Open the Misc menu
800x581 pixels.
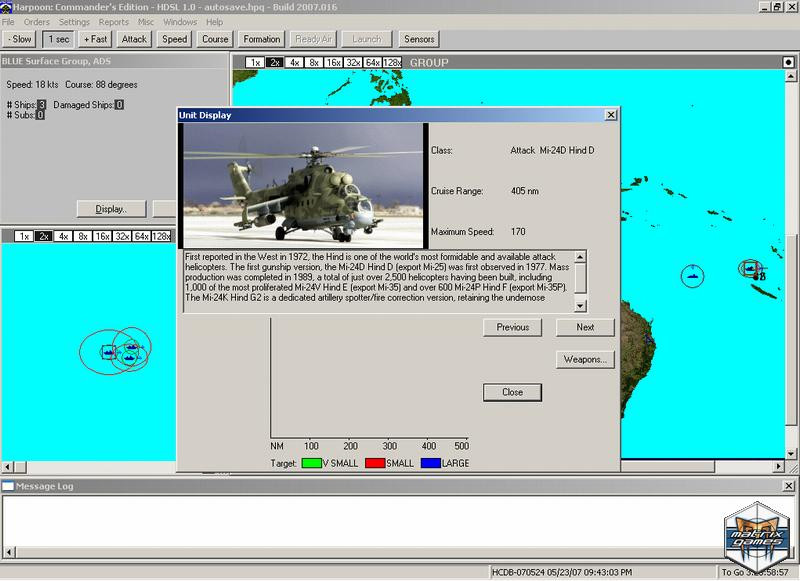(x=146, y=22)
